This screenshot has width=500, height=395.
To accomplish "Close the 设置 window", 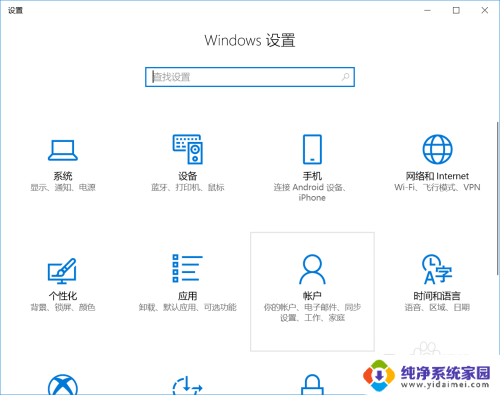I will pos(485,11).
